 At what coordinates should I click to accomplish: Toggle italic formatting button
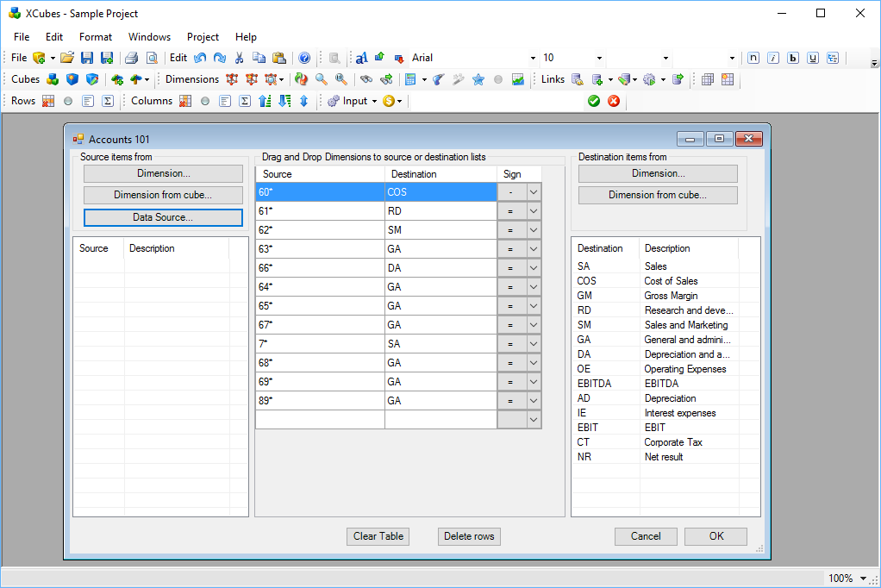pos(773,58)
